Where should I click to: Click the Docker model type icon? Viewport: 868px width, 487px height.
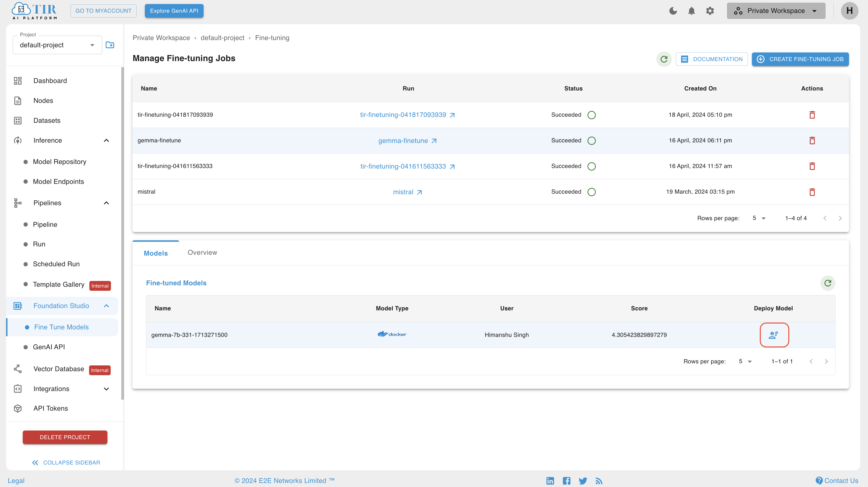point(392,334)
